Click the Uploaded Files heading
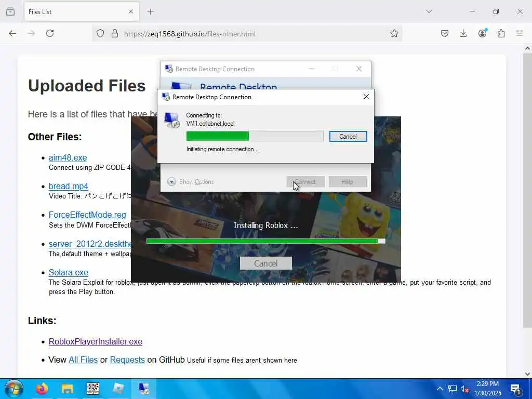Viewport: 532px width, 399px height. (87, 86)
